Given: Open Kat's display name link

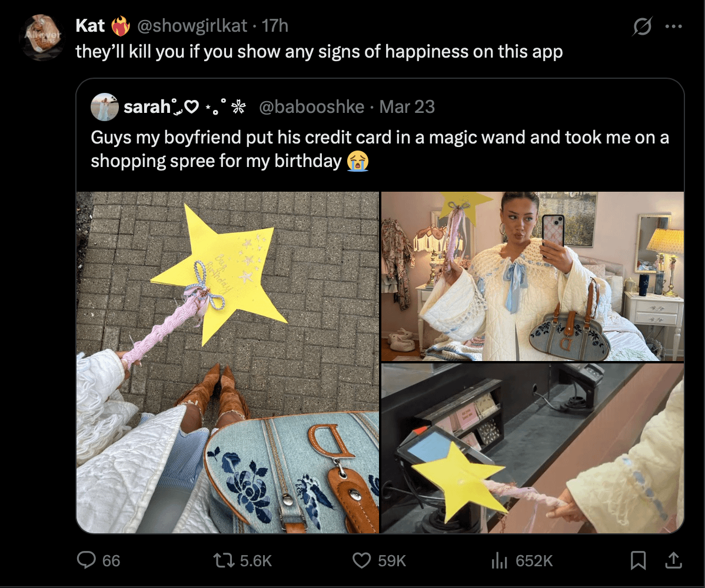Looking at the screenshot, I should 90,26.
